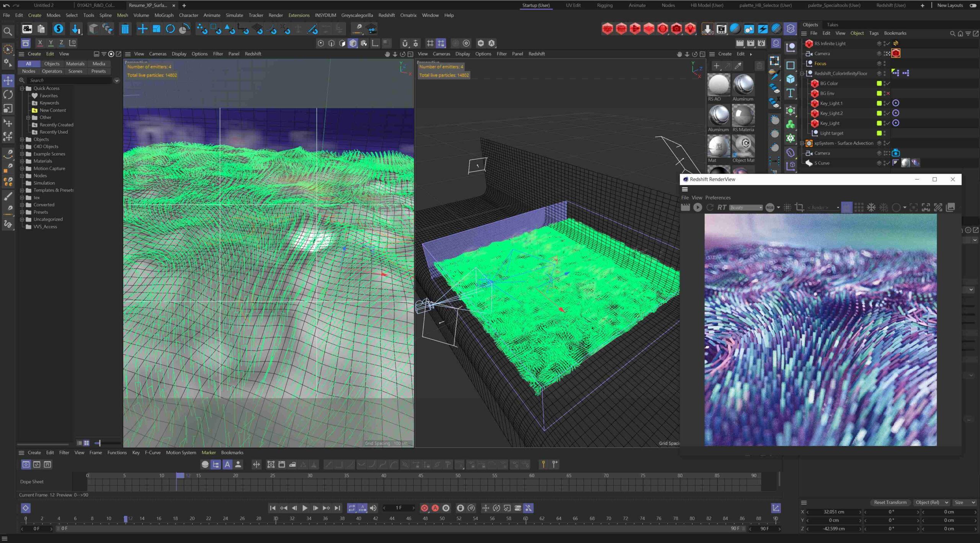980x543 pixels.
Task: Switch to the Takes tab
Action: pyautogui.click(x=832, y=25)
